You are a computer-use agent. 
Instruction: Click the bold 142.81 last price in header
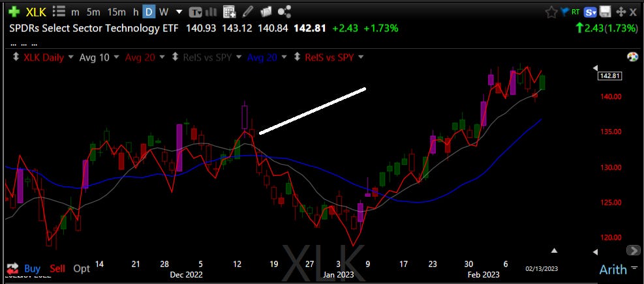(x=310, y=28)
